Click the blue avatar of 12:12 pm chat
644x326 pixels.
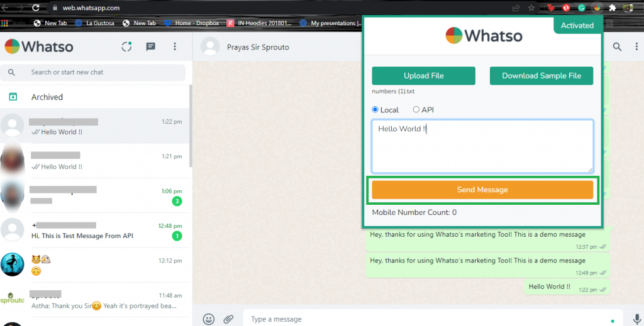(x=13, y=264)
